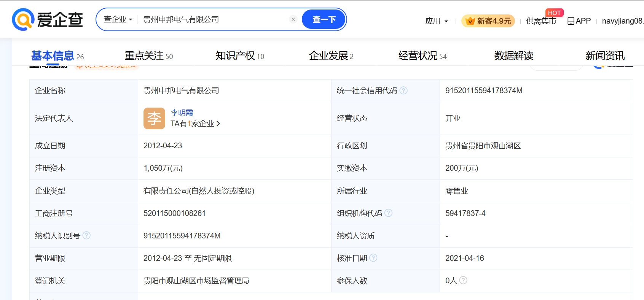Switch to the 经营状况 tab
The image size is (644, 300).
(x=422, y=56)
